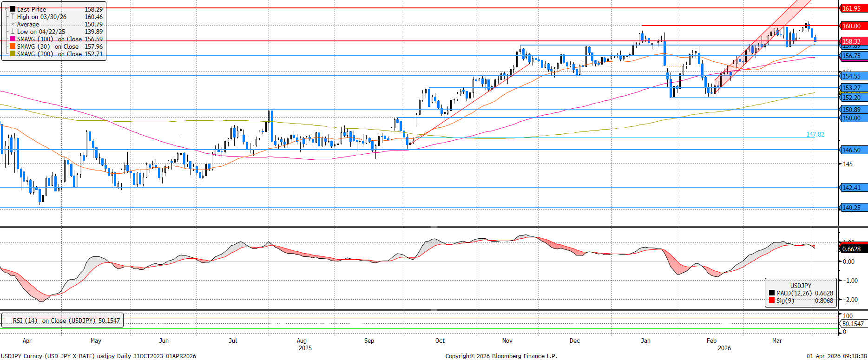This screenshot has width=868, height=360.
Task: Select the High on 03/30/26 marker icon
Action: (x=13, y=17)
